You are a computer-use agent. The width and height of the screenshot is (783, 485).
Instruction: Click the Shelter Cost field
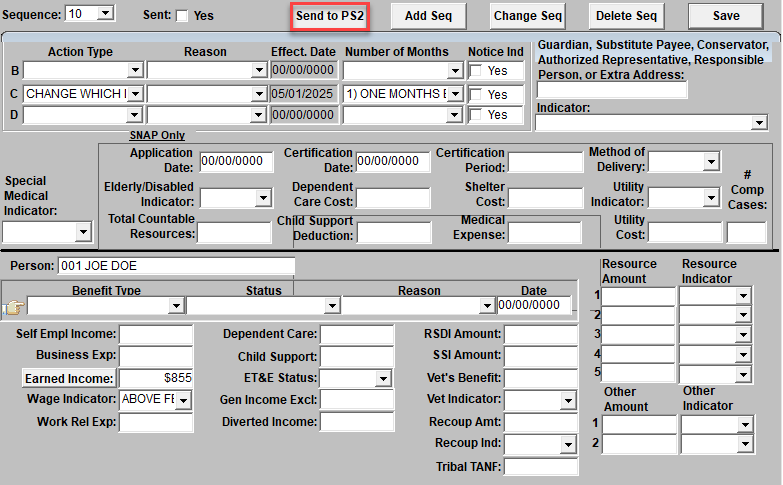coord(545,198)
